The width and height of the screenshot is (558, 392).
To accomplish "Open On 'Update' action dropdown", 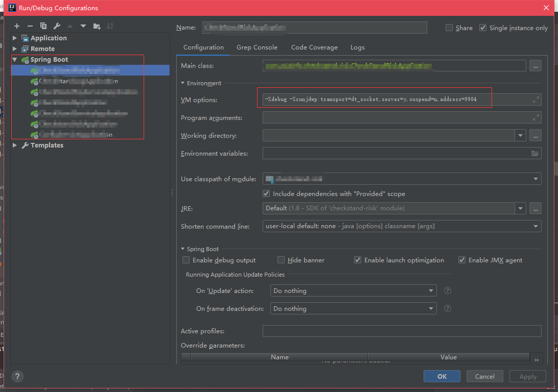I will [431, 291].
